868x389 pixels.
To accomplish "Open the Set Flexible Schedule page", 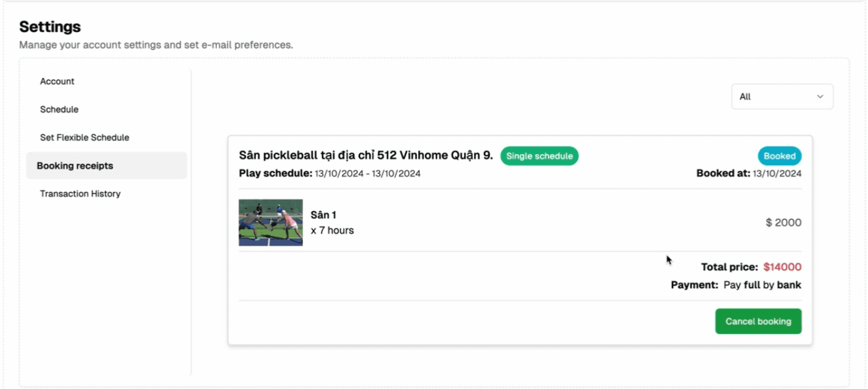I will pos(84,137).
